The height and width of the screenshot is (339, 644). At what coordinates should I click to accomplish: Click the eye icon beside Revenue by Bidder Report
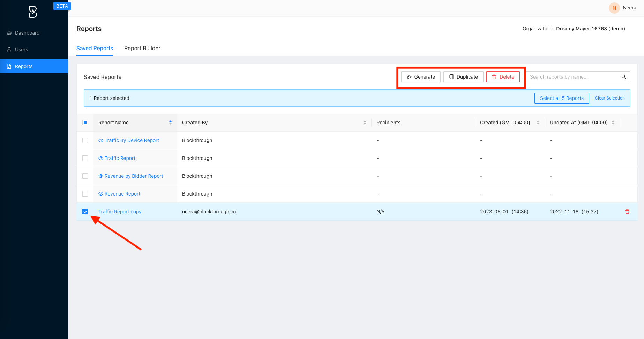click(101, 176)
